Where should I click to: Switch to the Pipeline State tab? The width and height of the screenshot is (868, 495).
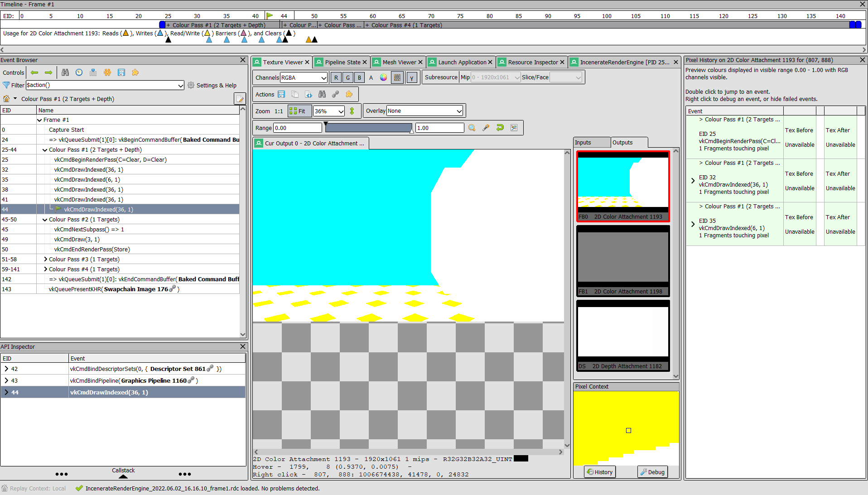tap(341, 62)
